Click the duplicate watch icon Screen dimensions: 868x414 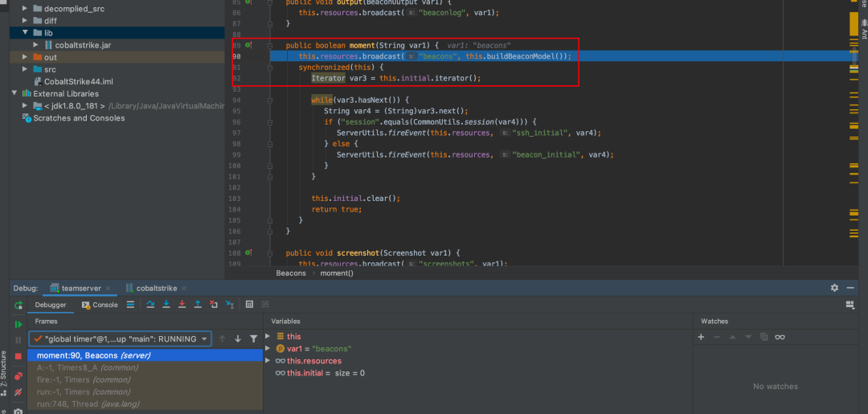[x=764, y=337]
